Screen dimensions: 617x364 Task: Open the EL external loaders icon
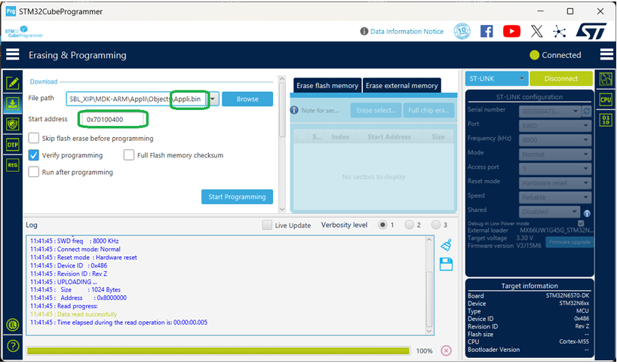(x=13, y=325)
